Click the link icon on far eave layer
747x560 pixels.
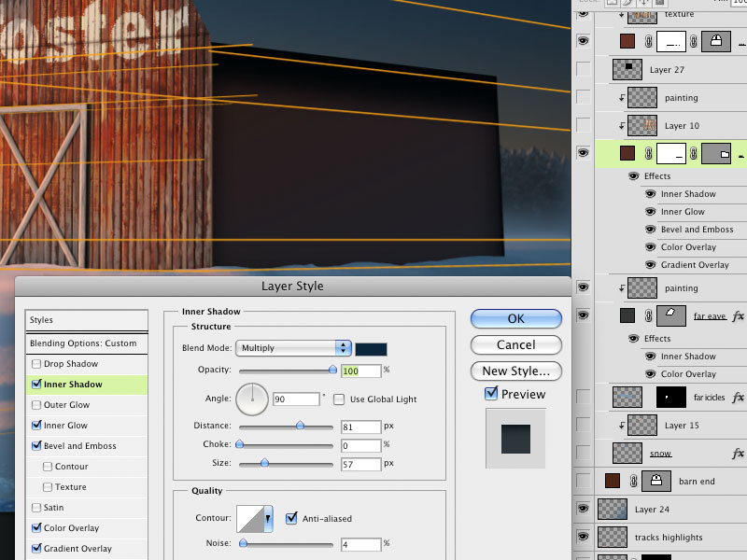(648, 315)
